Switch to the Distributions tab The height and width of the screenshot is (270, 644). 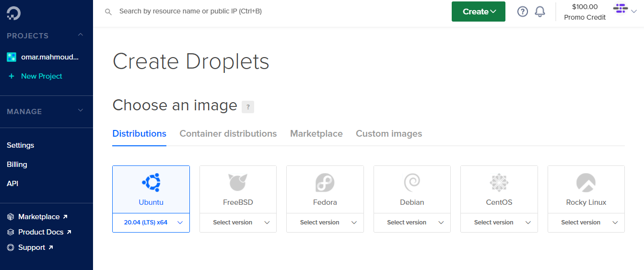tap(140, 134)
